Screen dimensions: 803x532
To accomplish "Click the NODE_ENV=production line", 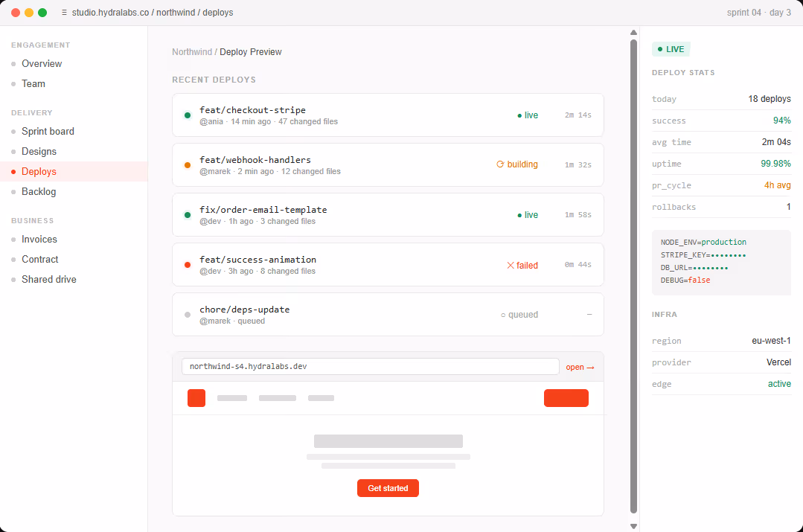I will click(703, 243).
